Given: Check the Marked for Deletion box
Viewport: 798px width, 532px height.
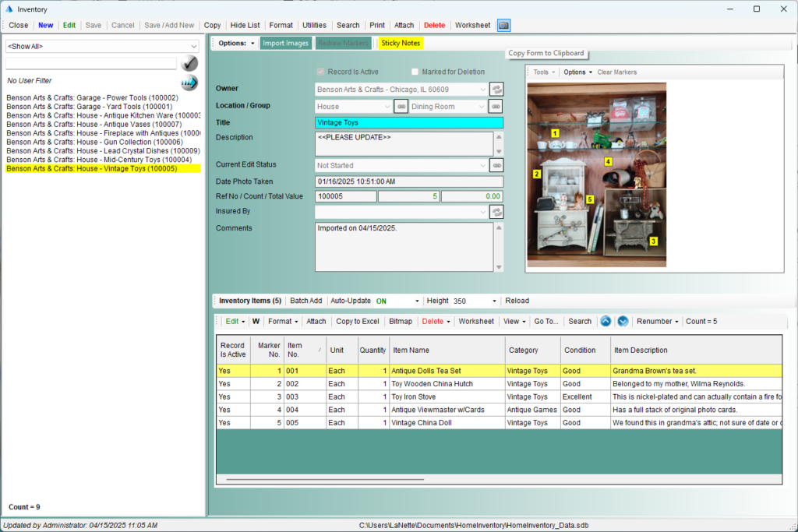Looking at the screenshot, I should pos(415,72).
